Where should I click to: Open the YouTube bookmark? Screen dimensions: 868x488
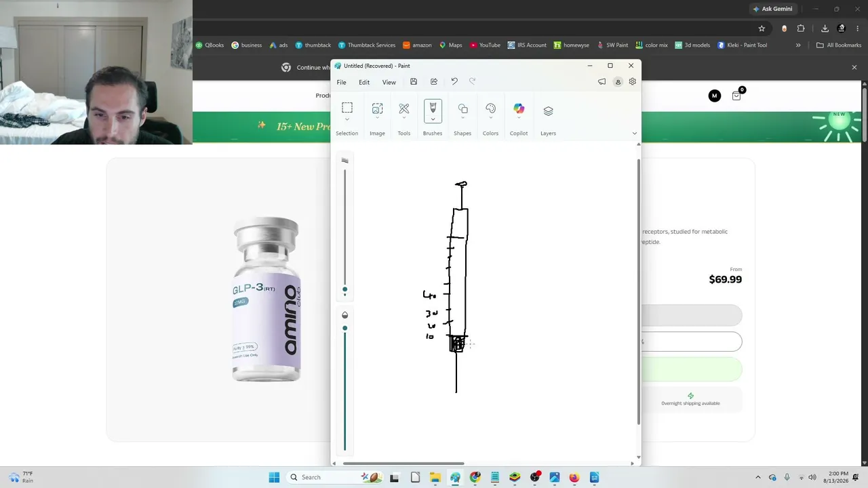coord(485,45)
